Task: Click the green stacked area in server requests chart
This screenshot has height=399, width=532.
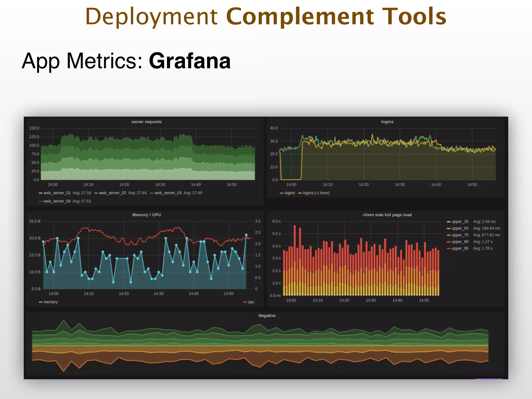Action: pos(148,158)
